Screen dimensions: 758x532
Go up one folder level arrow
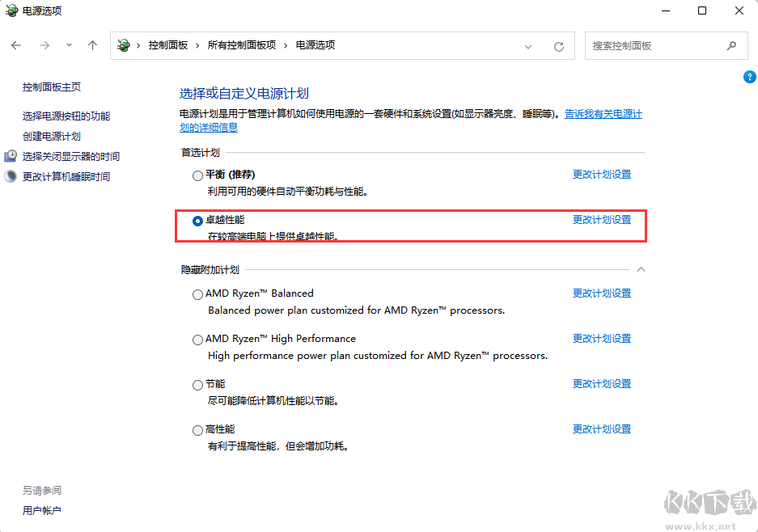(x=92, y=46)
